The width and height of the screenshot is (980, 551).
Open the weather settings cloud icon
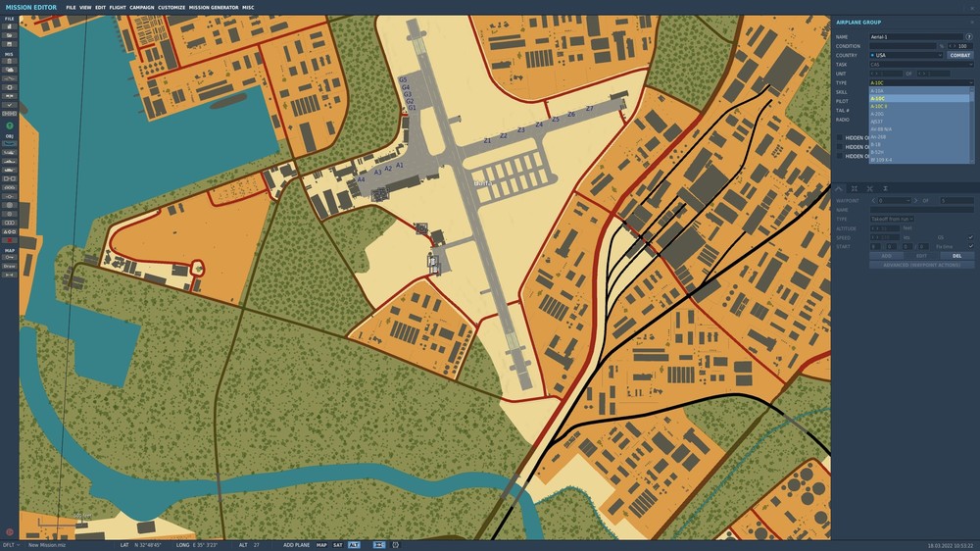[10, 70]
